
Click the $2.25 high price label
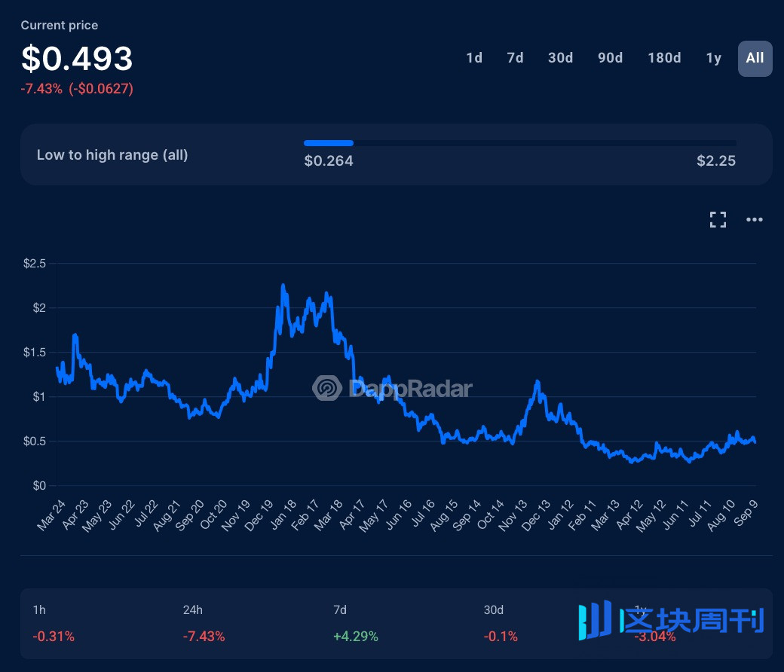[x=715, y=160]
